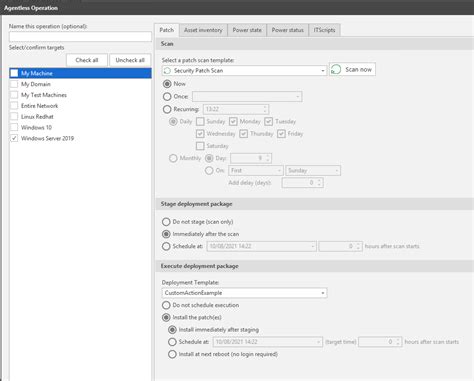474x381 pixels.
Task: Open the ITScripts tab
Action: [x=324, y=30]
